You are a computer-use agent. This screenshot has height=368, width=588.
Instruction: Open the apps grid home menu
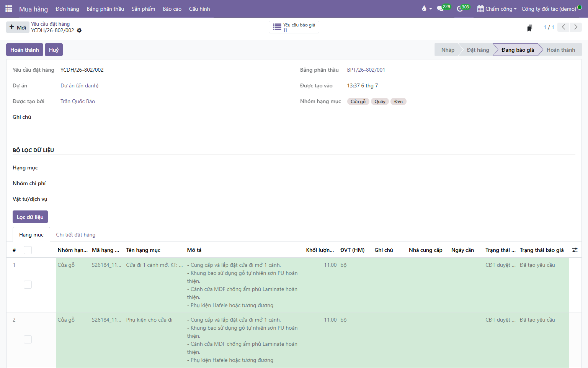point(9,9)
